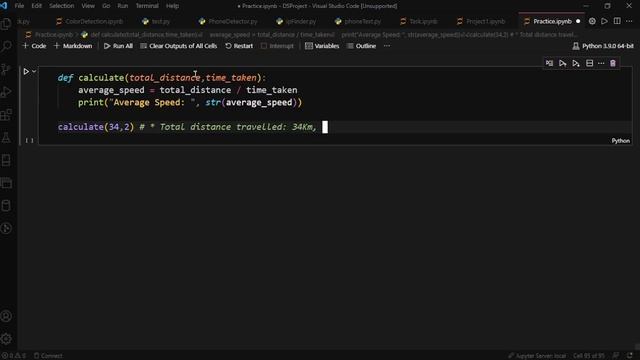This screenshot has height=360, width=640.
Task: Run the calculate cell
Action: (26, 72)
